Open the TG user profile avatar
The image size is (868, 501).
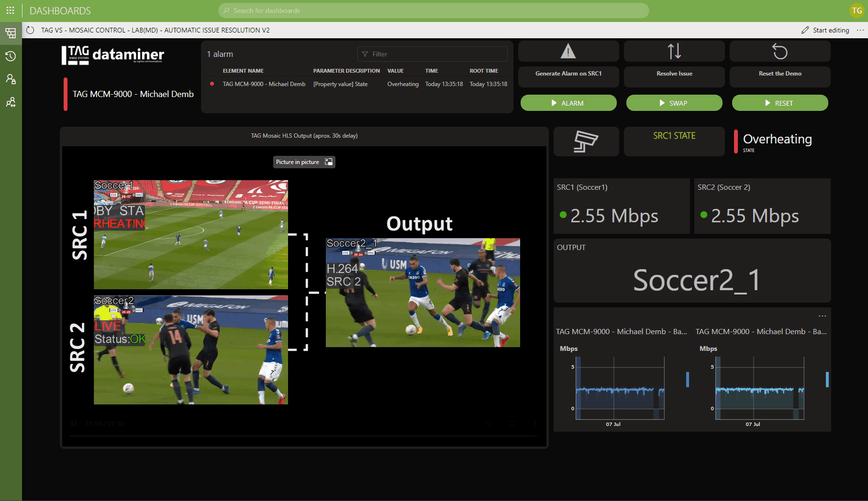coord(857,11)
